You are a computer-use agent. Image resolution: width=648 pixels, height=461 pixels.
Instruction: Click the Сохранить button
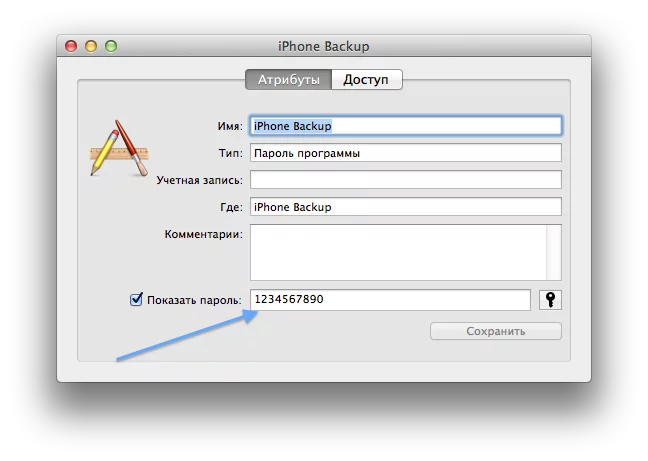pyautogui.click(x=496, y=331)
